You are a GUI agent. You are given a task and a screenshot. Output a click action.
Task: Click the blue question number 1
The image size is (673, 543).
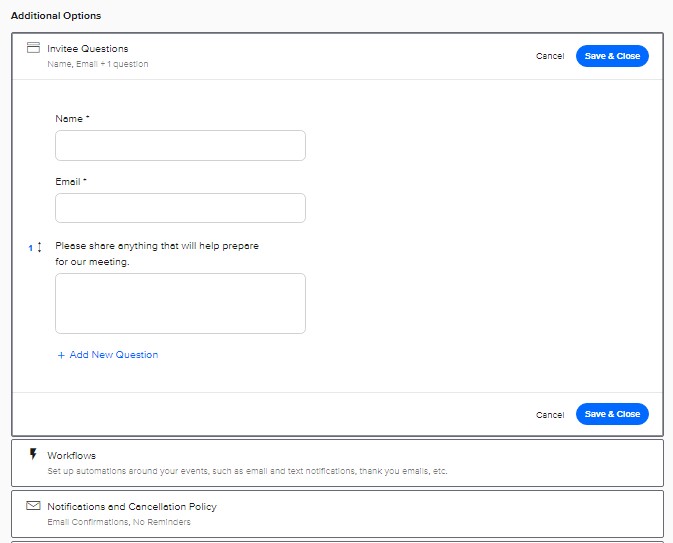click(30, 248)
